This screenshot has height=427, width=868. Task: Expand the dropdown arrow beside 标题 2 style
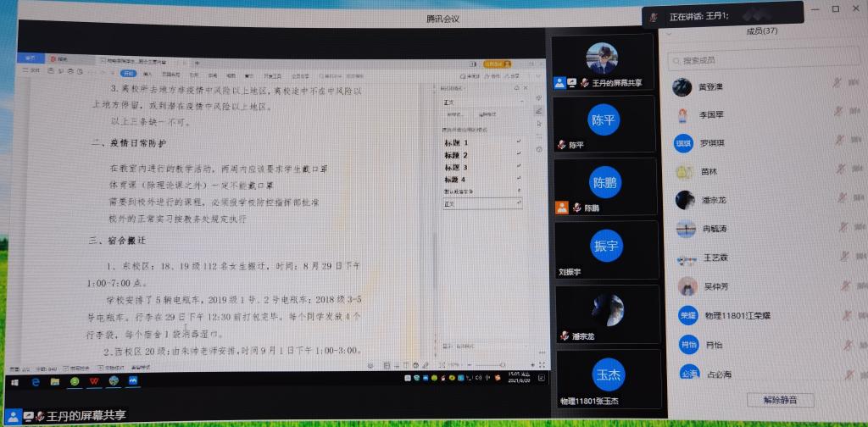tap(518, 156)
